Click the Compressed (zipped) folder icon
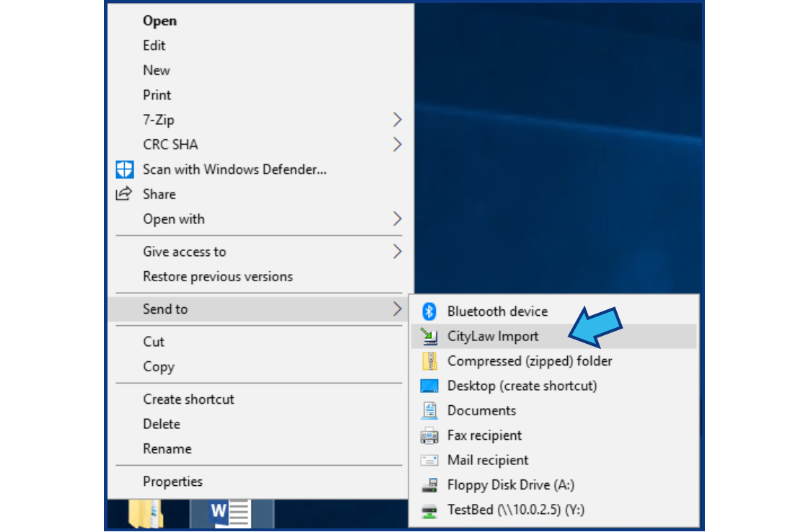The height and width of the screenshot is (532, 811). tap(429, 361)
